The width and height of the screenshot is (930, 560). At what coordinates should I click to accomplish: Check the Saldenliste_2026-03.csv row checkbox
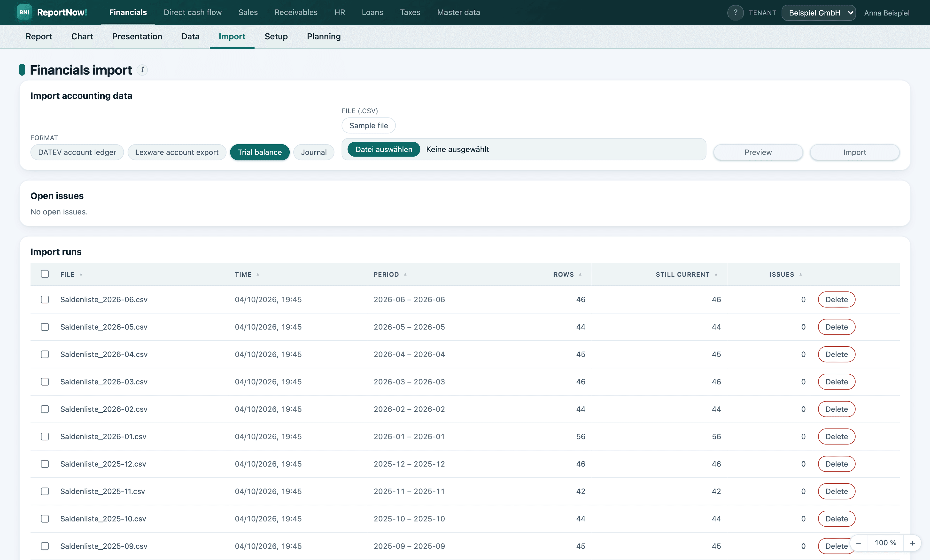pos(45,382)
